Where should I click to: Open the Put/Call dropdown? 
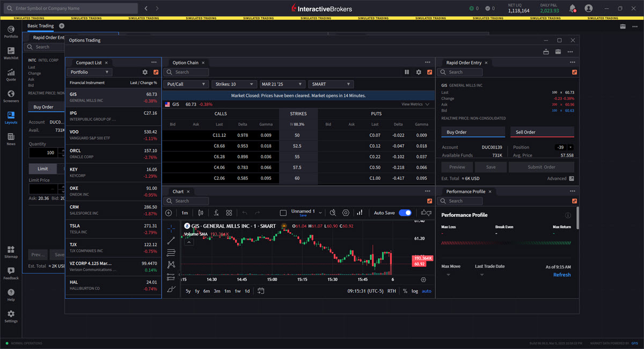(x=186, y=84)
